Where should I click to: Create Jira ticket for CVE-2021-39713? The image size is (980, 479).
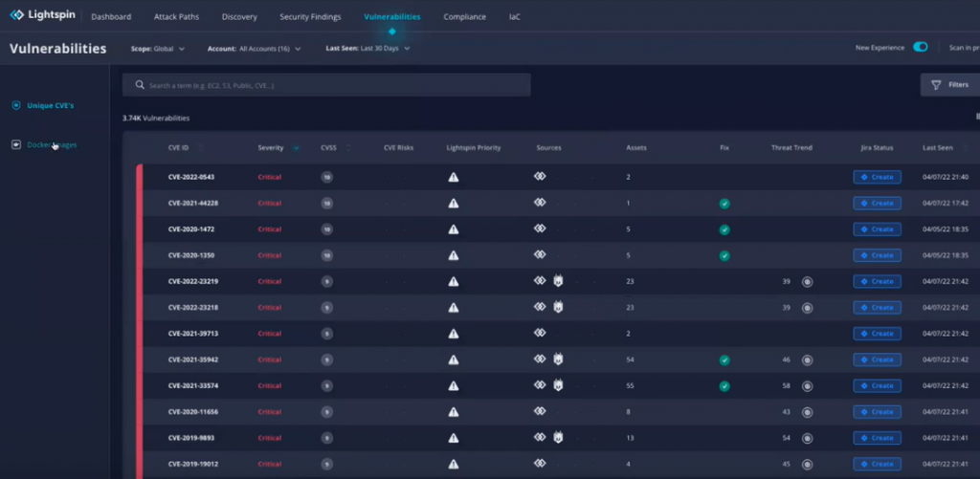877,334
